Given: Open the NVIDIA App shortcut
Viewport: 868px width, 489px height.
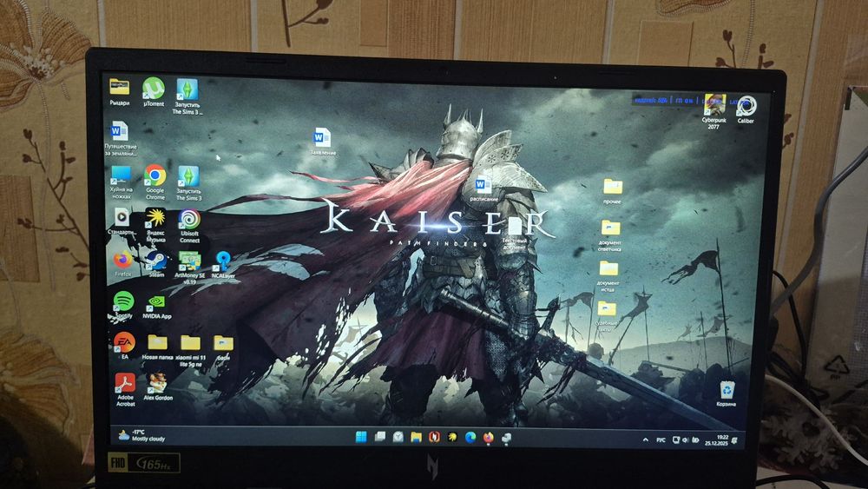Looking at the screenshot, I should click(156, 307).
